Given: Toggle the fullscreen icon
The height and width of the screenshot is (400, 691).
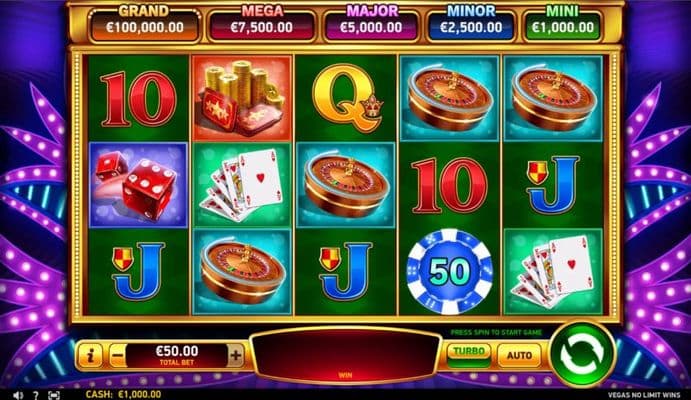Looking at the screenshot, I should 53,395.
